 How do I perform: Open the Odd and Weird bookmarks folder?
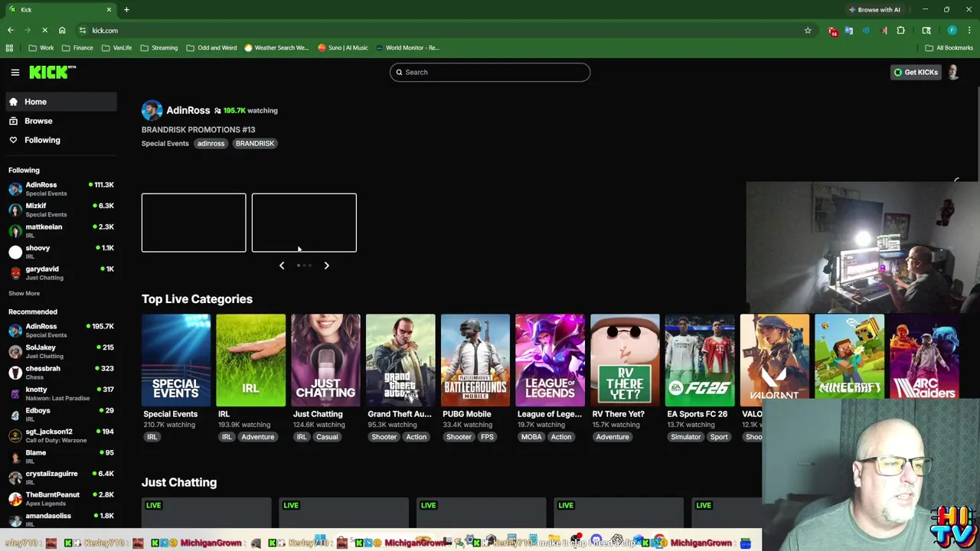(212, 47)
